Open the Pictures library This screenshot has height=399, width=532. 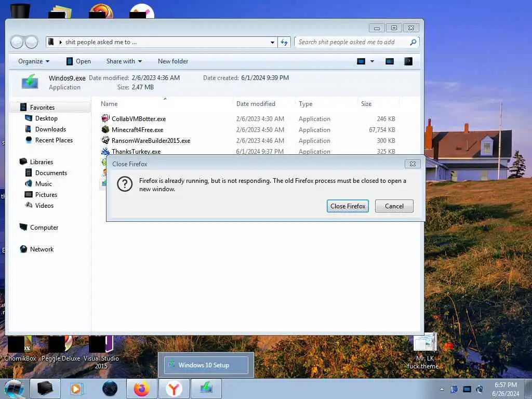click(x=46, y=194)
